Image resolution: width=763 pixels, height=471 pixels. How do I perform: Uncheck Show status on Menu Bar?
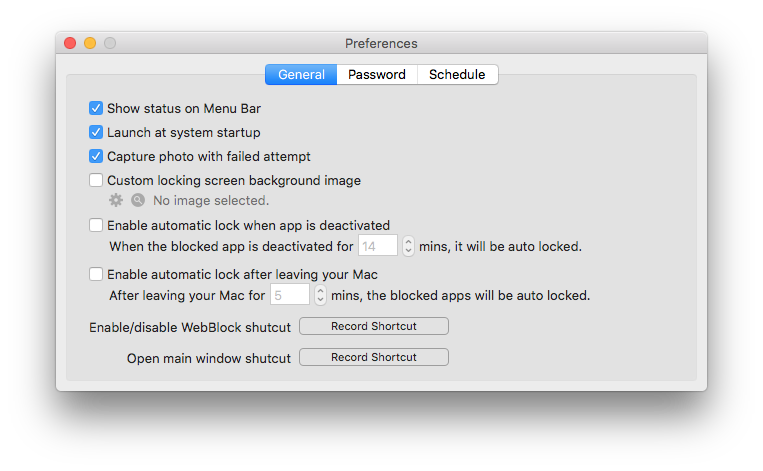96,108
